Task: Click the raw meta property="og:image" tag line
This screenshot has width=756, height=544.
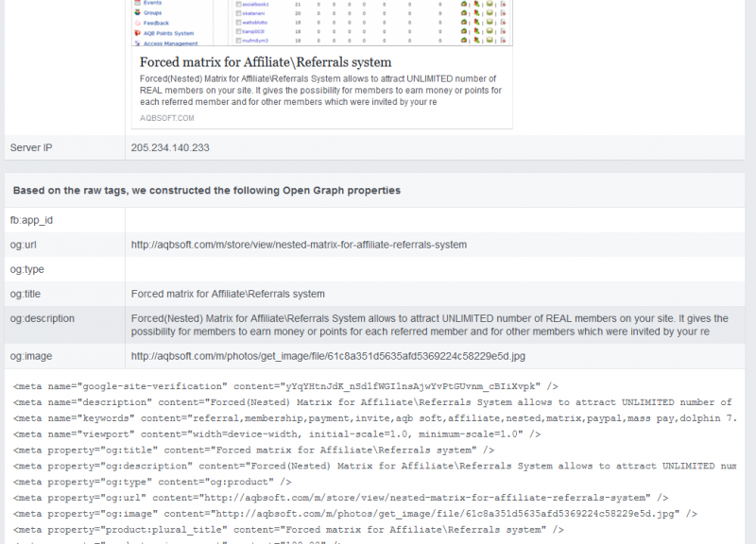Action: (x=355, y=514)
